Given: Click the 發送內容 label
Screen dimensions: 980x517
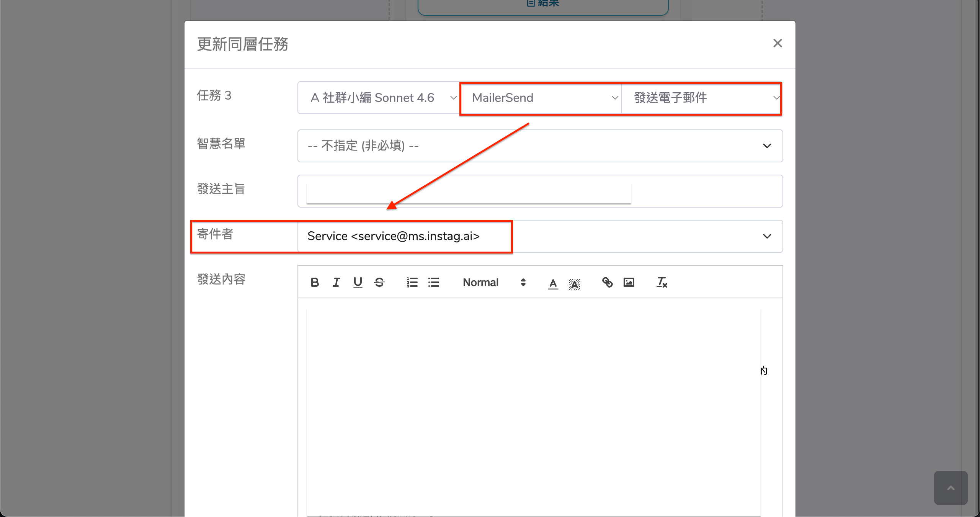Looking at the screenshot, I should (x=221, y=279).
